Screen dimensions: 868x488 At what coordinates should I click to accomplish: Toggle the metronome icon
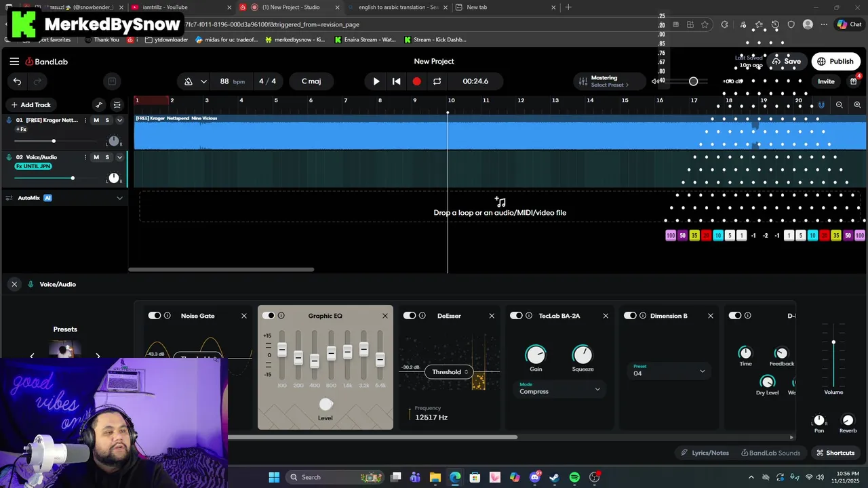pos(189,81)
